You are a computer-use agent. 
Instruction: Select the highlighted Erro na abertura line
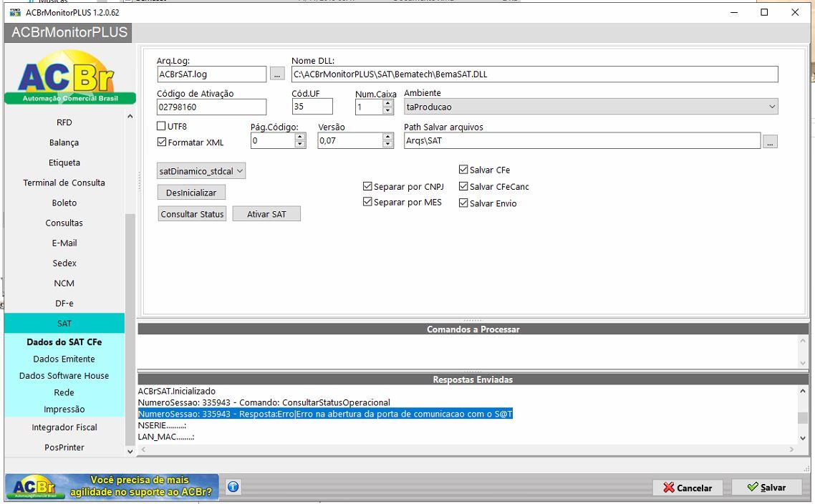coord(325,414)
